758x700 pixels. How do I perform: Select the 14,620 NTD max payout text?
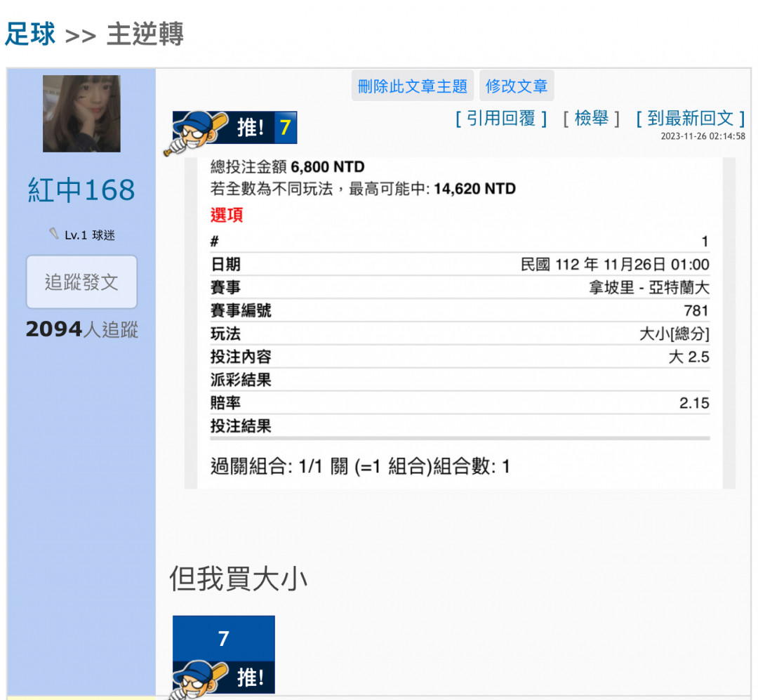coord(474,189)
